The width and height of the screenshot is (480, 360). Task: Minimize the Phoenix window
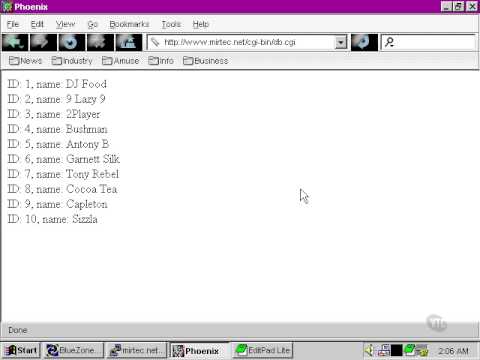[446, 6]
